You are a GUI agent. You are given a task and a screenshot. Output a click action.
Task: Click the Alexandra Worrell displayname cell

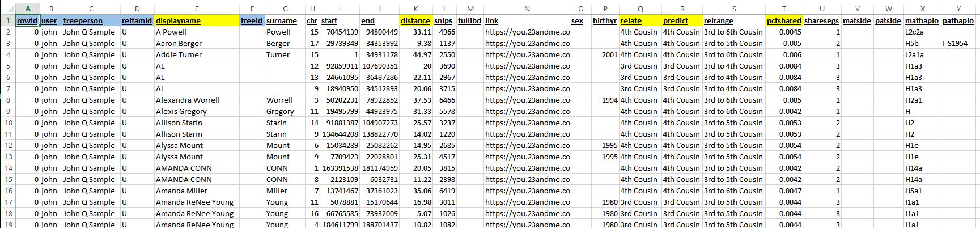point(196,100)
